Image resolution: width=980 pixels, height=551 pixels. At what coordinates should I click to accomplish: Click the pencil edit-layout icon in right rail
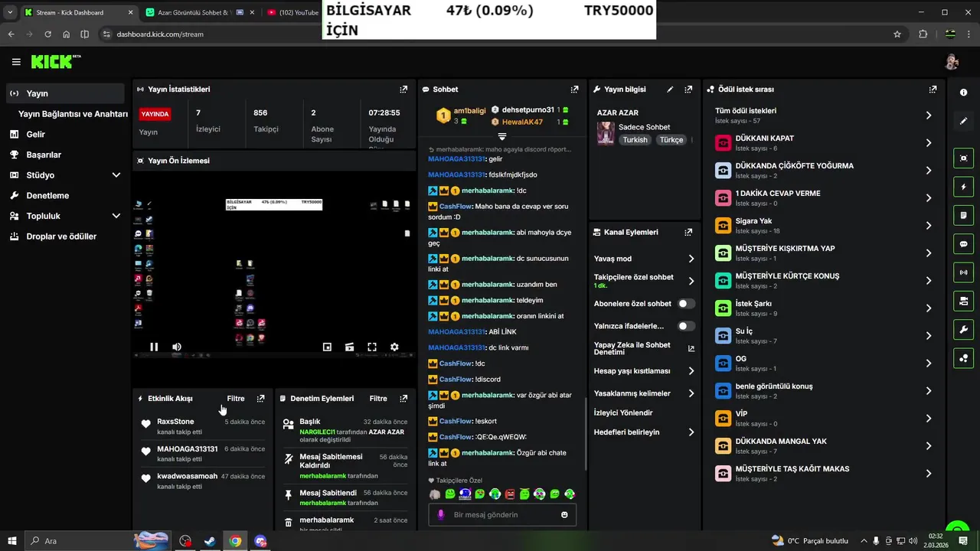pyautogui.click(x=963, y=121)
